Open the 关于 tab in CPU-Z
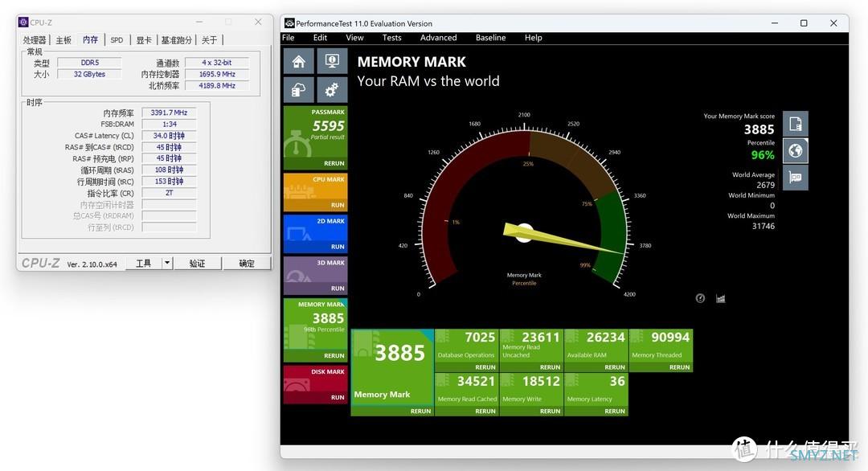Viewport: 868px width, 471px height. 209,40
